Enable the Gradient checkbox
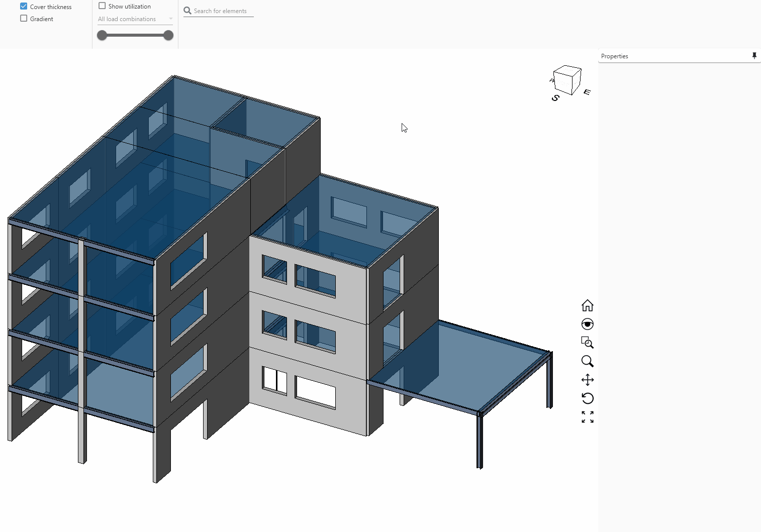761x532 pixels. 24,18
